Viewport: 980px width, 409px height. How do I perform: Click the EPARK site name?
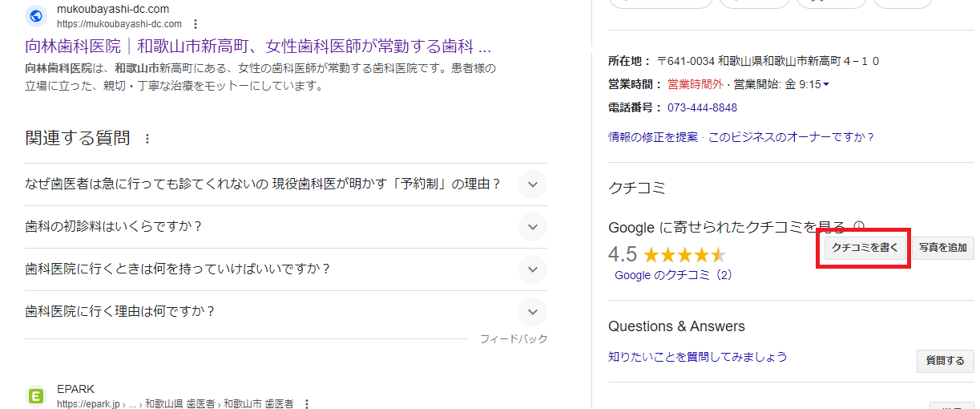pyautogui.click(x=75, y=390)
